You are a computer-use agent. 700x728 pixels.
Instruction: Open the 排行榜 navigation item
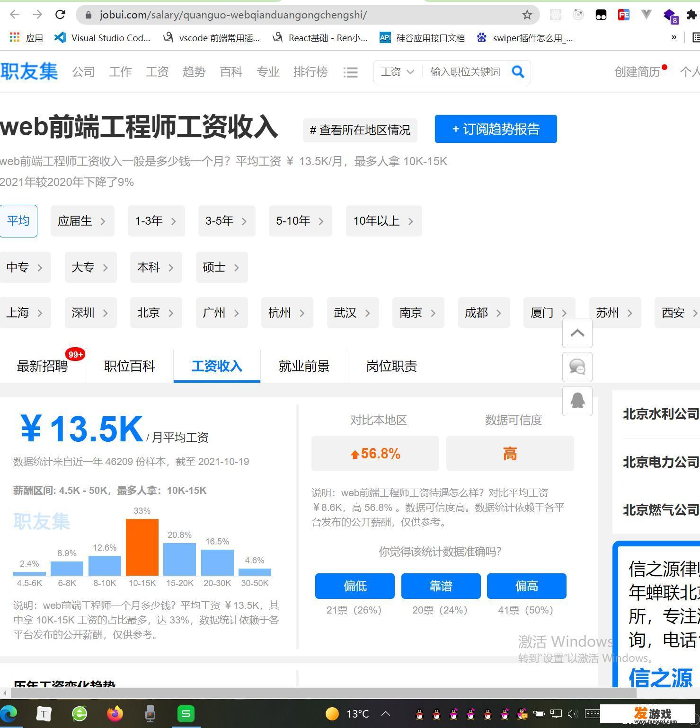(x=310, y=72)
